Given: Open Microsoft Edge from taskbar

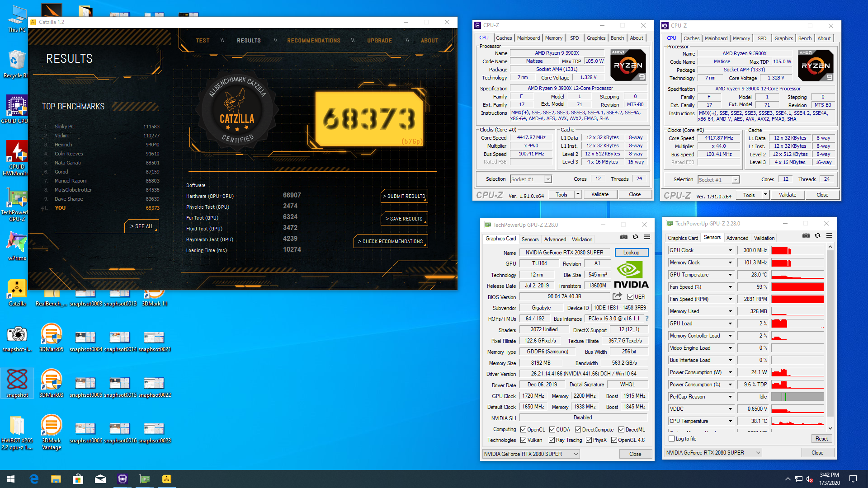Looking at the screenshot, I should pyautogui.click(x=34, y=479).
